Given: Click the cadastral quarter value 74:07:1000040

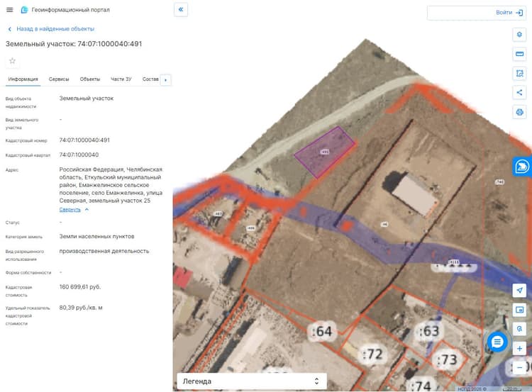Looking at the screenshot, I should [x=79, y=155].
